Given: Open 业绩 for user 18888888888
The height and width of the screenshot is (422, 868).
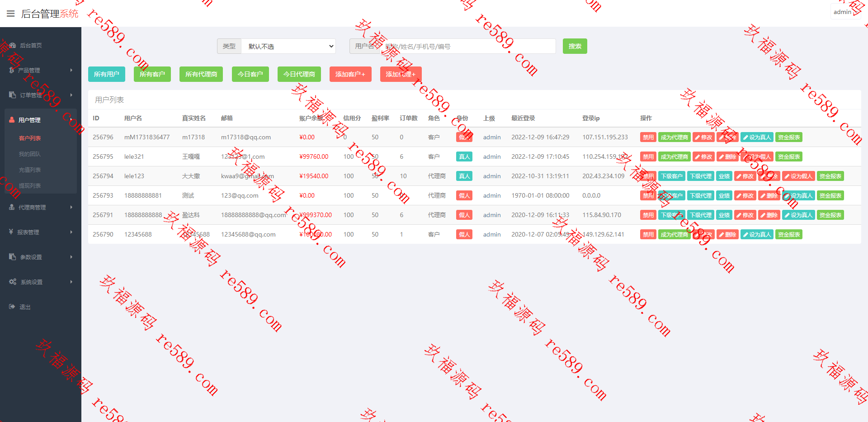Looking at the screenshot, I should (724, 215).
